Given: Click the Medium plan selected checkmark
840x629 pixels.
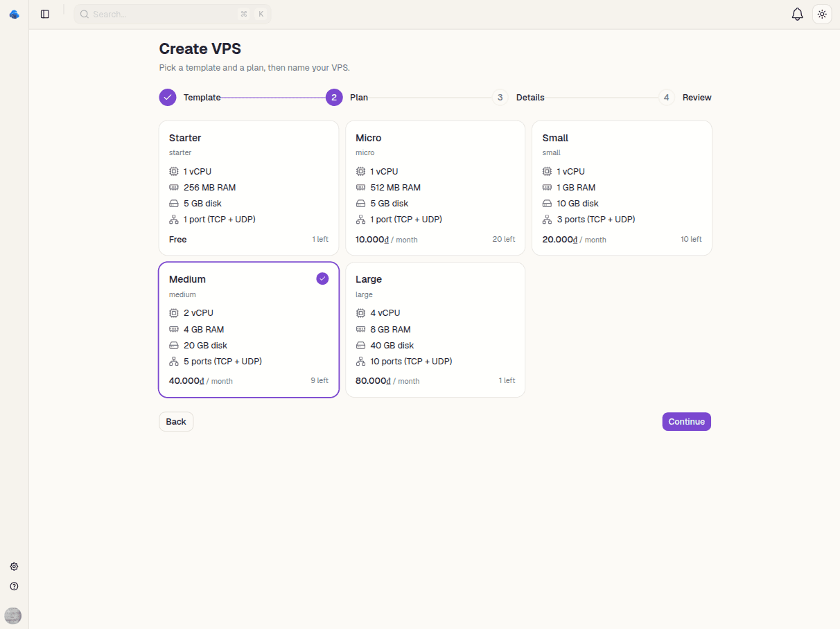Looking at the screenshot, I should point(322,278).
